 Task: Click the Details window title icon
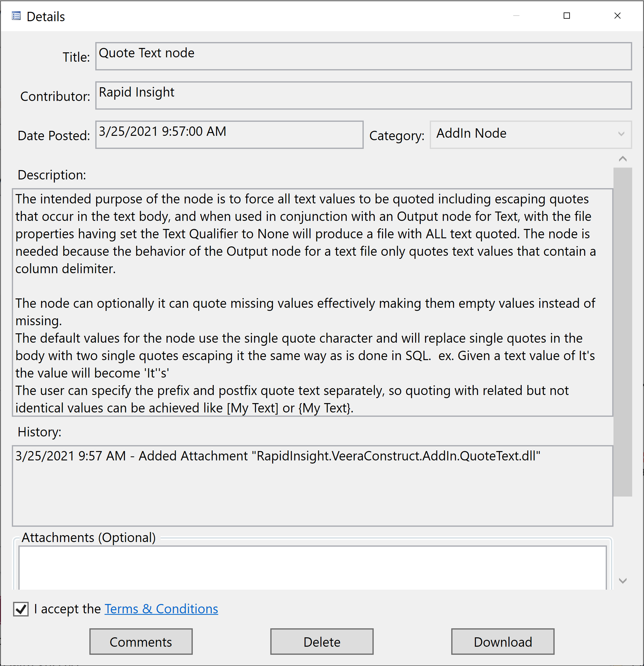pyautogui.click(x=16, y=16)
